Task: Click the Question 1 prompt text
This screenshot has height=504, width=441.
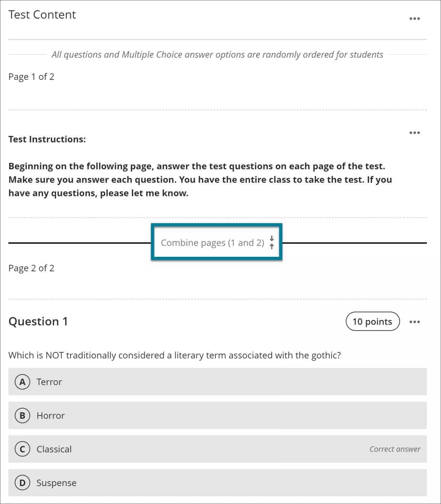Action: tap(174, 355)
